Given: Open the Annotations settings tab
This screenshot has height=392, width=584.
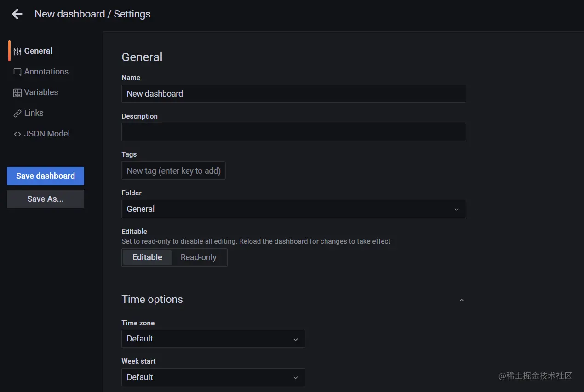Looking at the screenshot, I should pos(46,72).
